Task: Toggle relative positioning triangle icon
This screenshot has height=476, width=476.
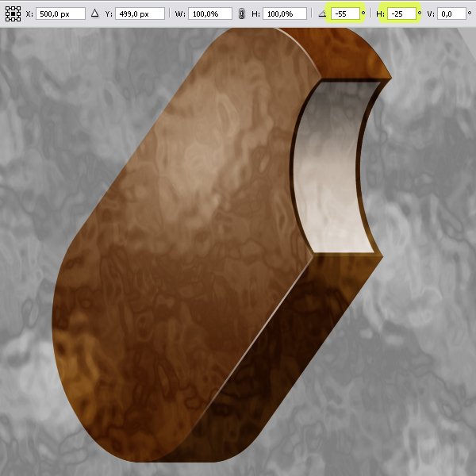Action: coord(94,13)
